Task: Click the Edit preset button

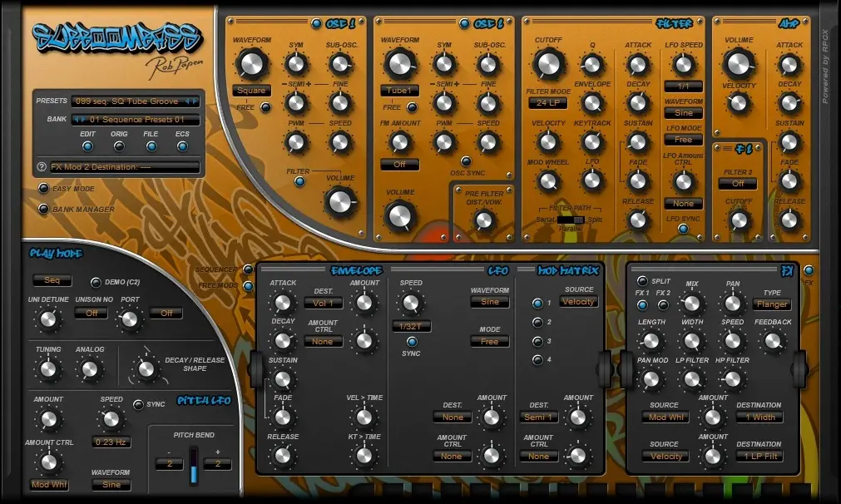Action: click(x=87, y=146)
